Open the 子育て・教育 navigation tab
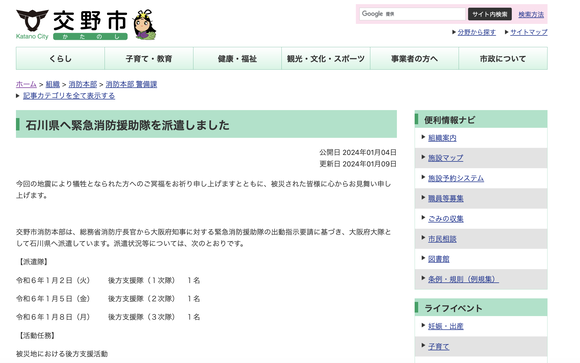 (149, 58)
